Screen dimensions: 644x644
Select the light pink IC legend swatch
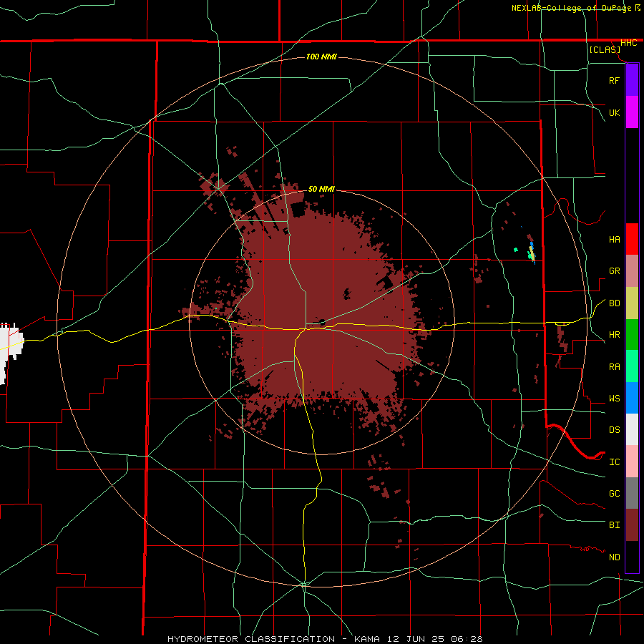click(x=632, y=462)
